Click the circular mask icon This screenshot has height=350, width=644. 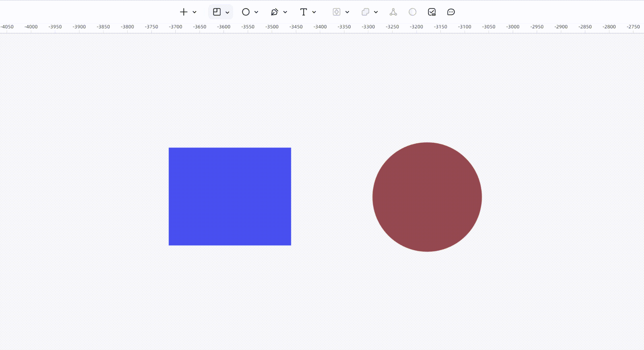click(x=413, y=12)
